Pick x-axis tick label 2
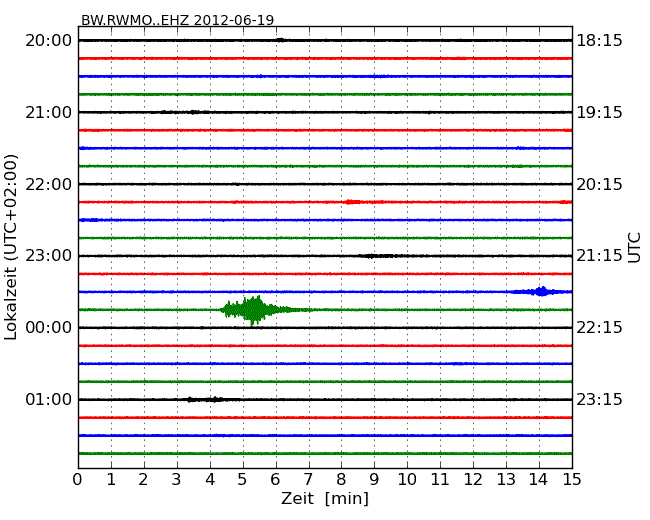 (x=143, y=479)
